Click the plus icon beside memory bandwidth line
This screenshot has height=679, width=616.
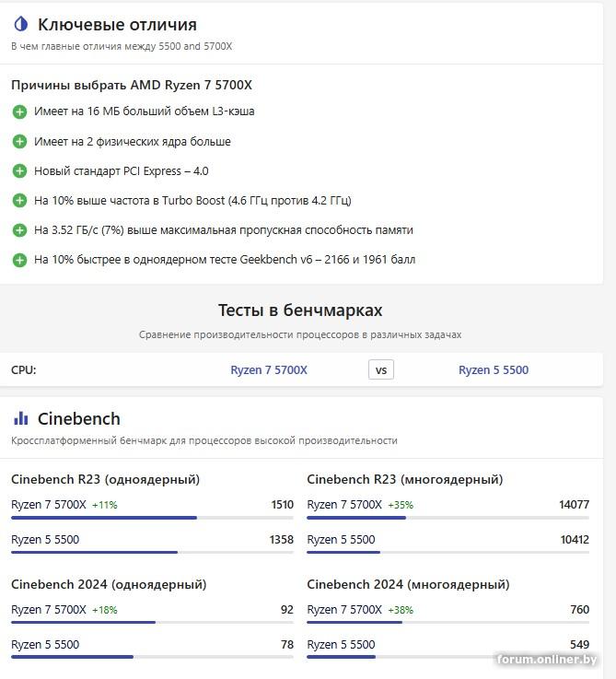[19, 230]
